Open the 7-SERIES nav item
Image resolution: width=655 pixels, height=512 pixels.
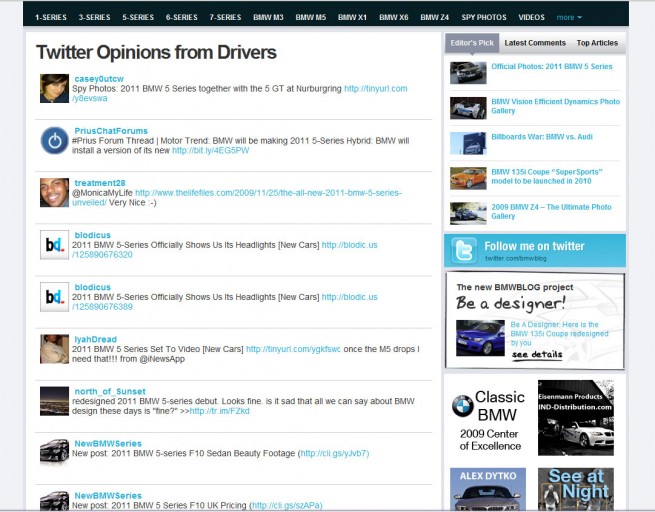[225, 17]
